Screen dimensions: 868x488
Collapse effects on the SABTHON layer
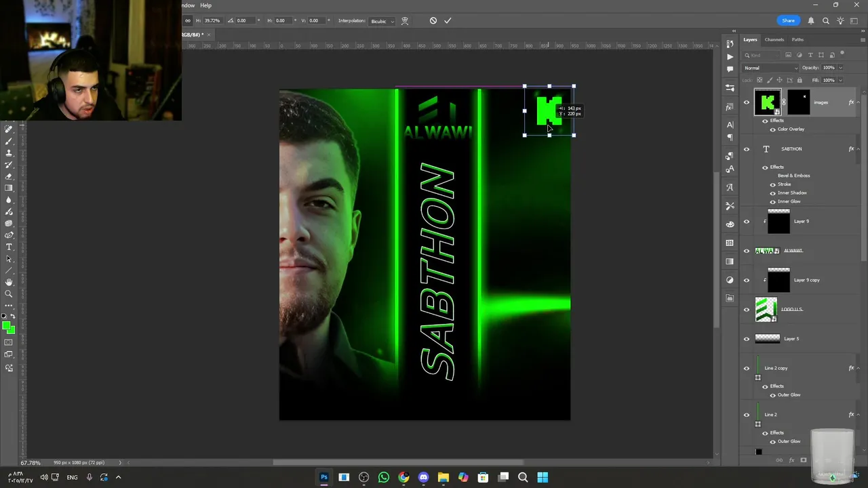(x=858, y=149)
